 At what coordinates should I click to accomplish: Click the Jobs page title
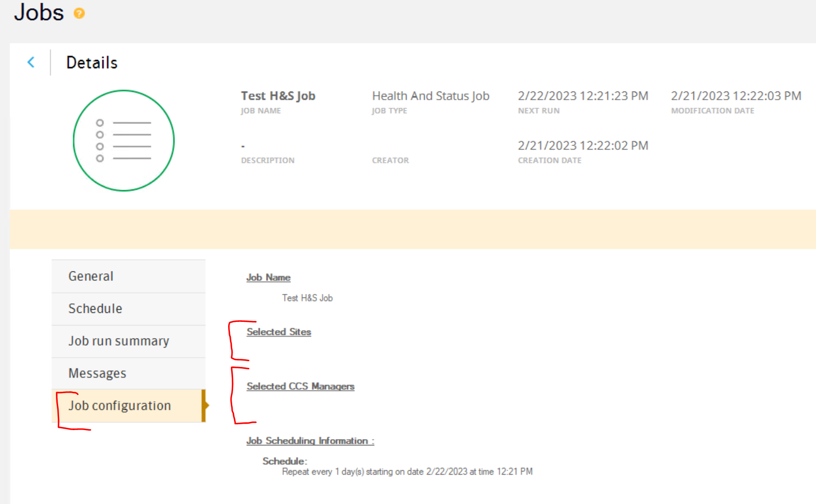pyautogui.click(x=39, y=12)
